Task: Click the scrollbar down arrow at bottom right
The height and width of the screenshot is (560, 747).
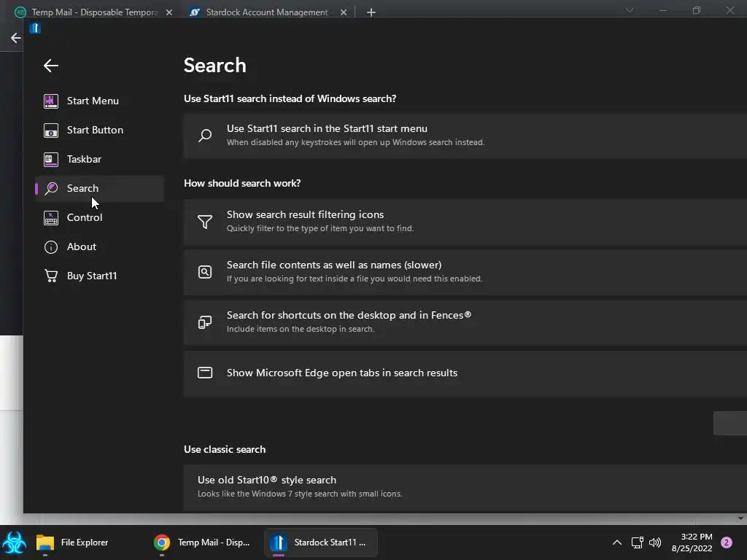Action: pos(740,518)
